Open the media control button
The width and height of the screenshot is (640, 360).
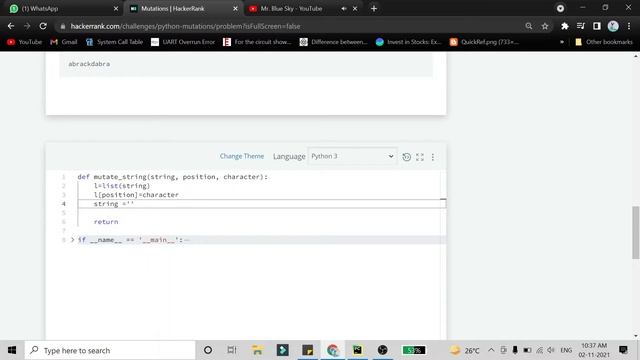click(581, 26)
